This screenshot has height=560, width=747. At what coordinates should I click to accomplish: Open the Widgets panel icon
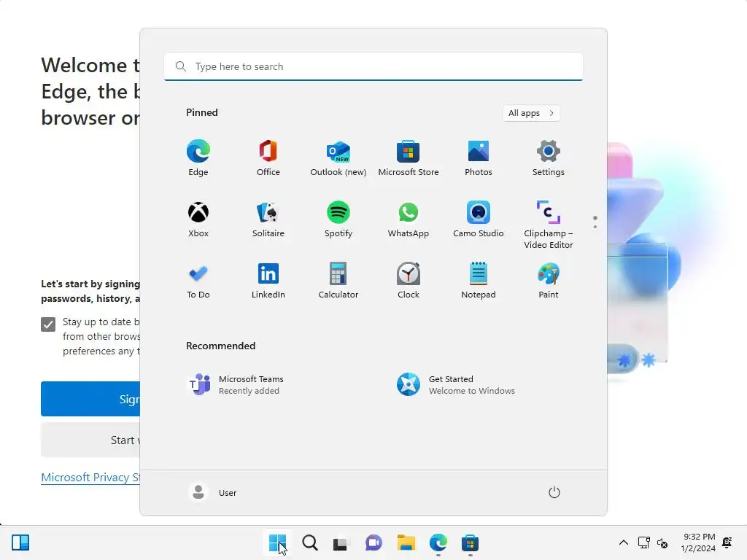tap(20, 542)
